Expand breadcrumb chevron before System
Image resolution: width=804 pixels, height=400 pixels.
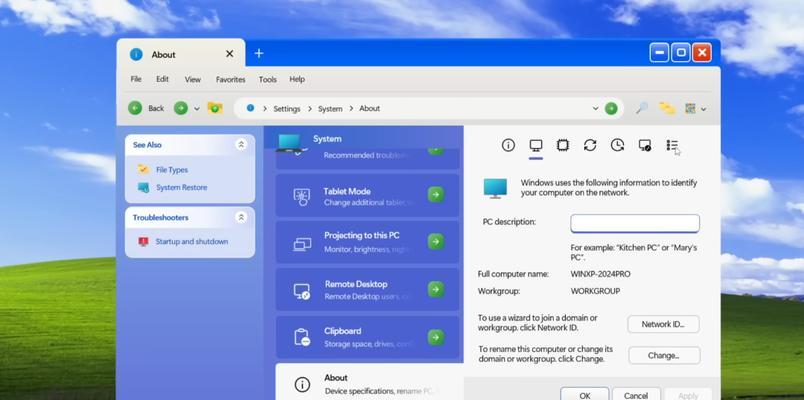coord(311,109)
